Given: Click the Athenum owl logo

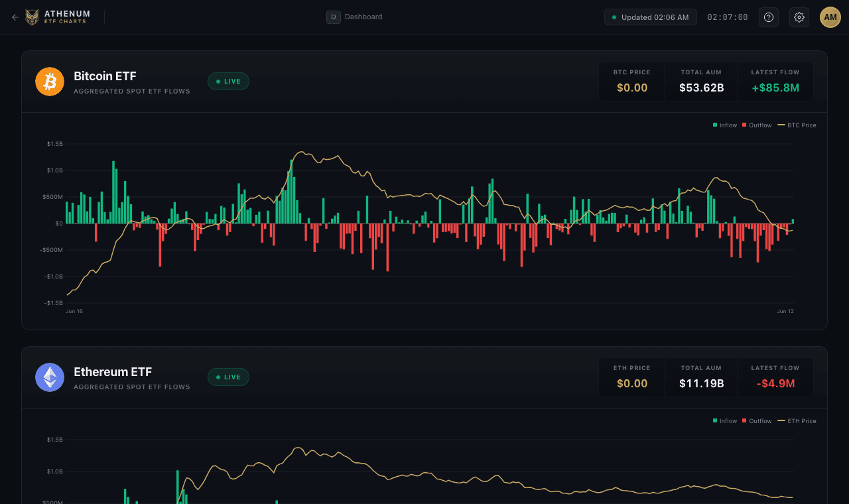Looking at the screenshot, I should click(x=33, y=17).
